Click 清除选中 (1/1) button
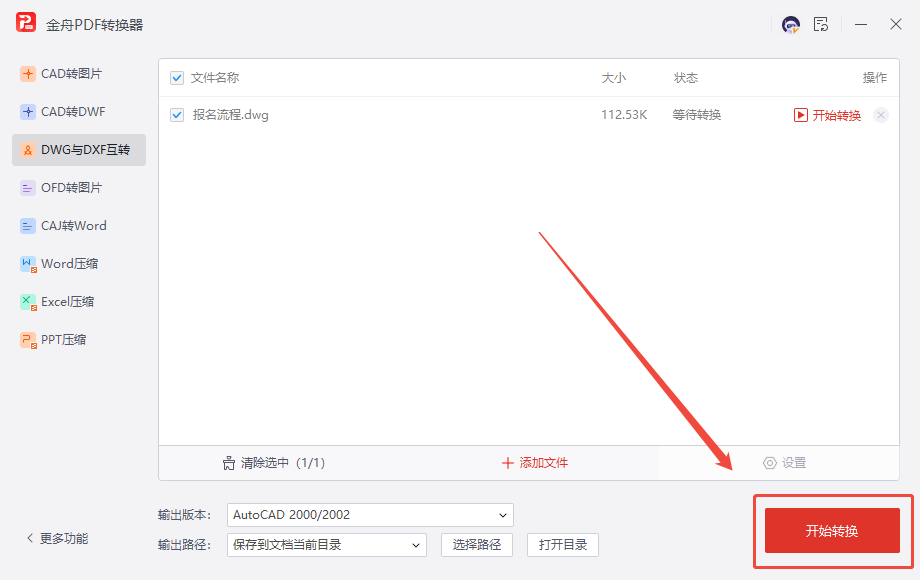920x580 pixels. tap(274, 463)
